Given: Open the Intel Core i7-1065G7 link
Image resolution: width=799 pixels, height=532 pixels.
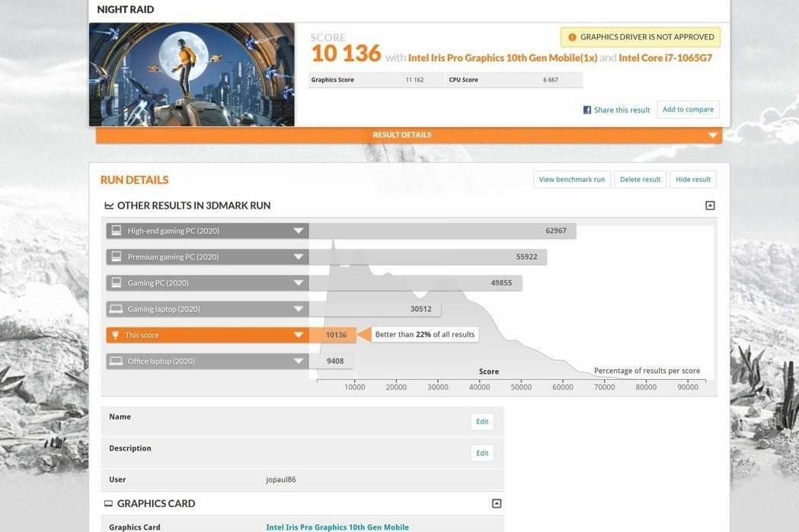Looking at the screenshot, I should (x=666, y=58).
